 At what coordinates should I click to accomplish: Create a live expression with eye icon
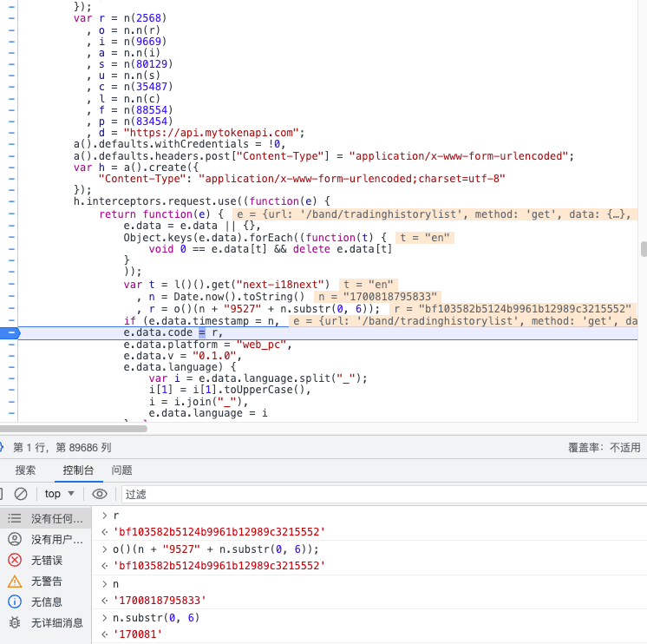[x=100, y=494]
